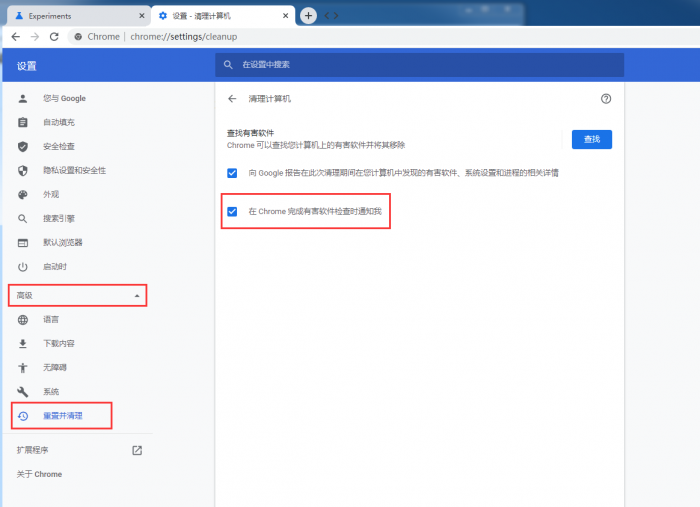Click the restore clock icon for 重置并清理
The width and height of the screenshot is (700, 507).
23,416
